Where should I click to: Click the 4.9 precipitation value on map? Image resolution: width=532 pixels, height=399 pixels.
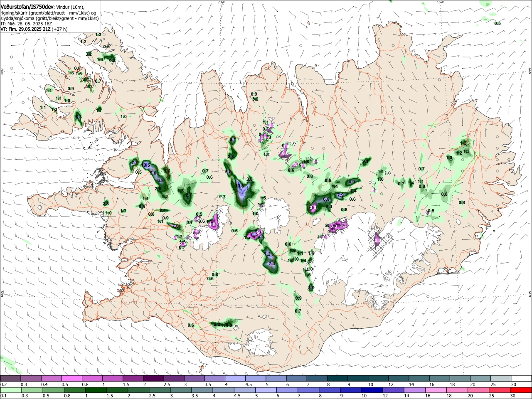tap(352, 182)
